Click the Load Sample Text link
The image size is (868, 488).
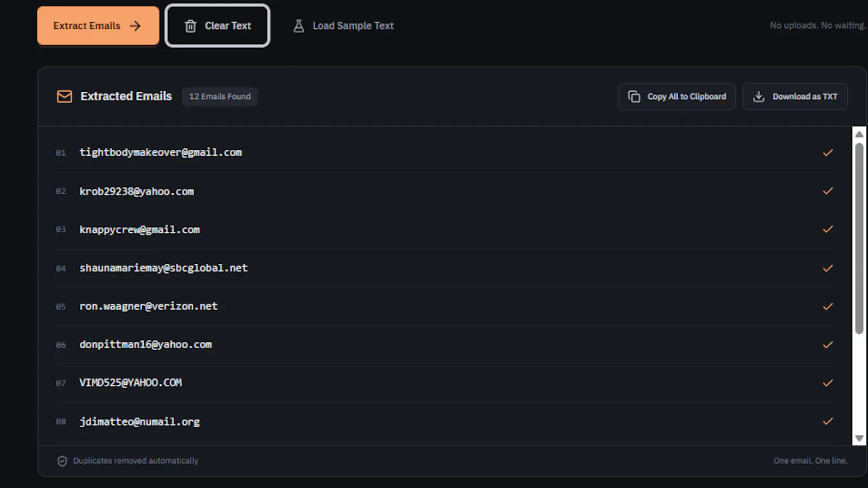tap(343, 26)
